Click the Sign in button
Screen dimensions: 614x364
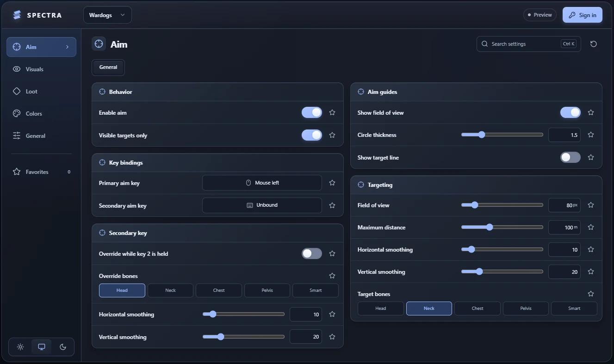click(583, 15)
